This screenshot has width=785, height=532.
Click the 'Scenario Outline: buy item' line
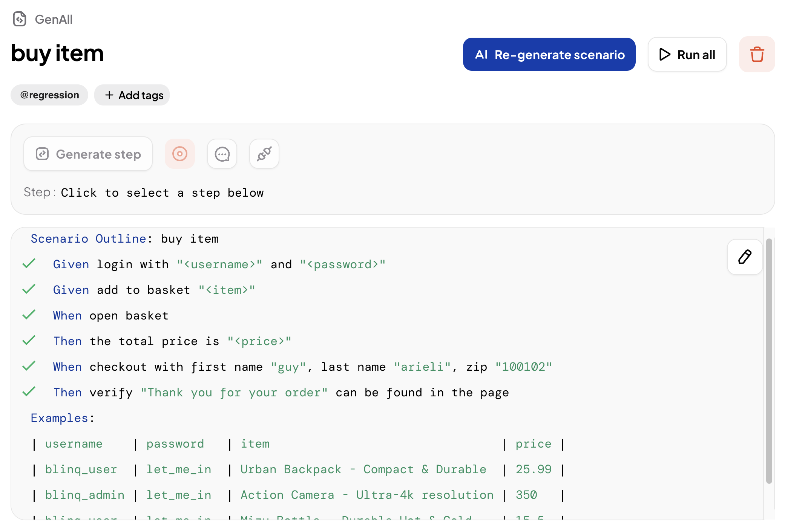[x=125, y=239]
